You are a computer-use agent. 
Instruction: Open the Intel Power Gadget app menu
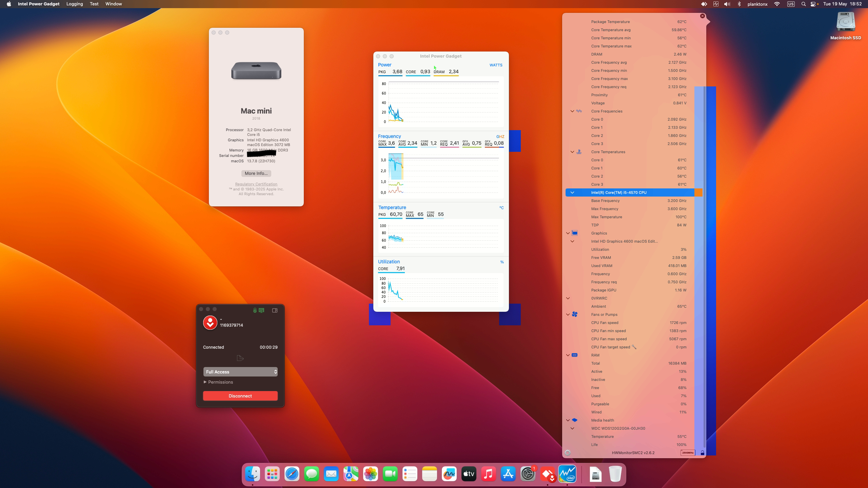point(39,4)
